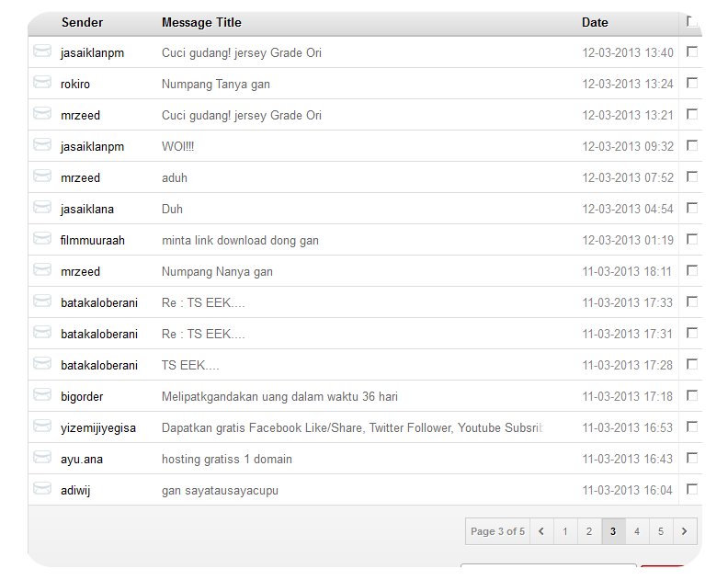Screen dimensions: 728x580
Task: Click envelope icon for adiwij message
Action: pos(42,488)
